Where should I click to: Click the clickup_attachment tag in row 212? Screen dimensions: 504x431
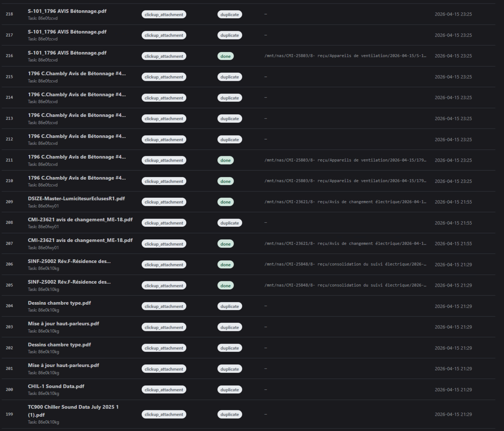click(164, 140)
